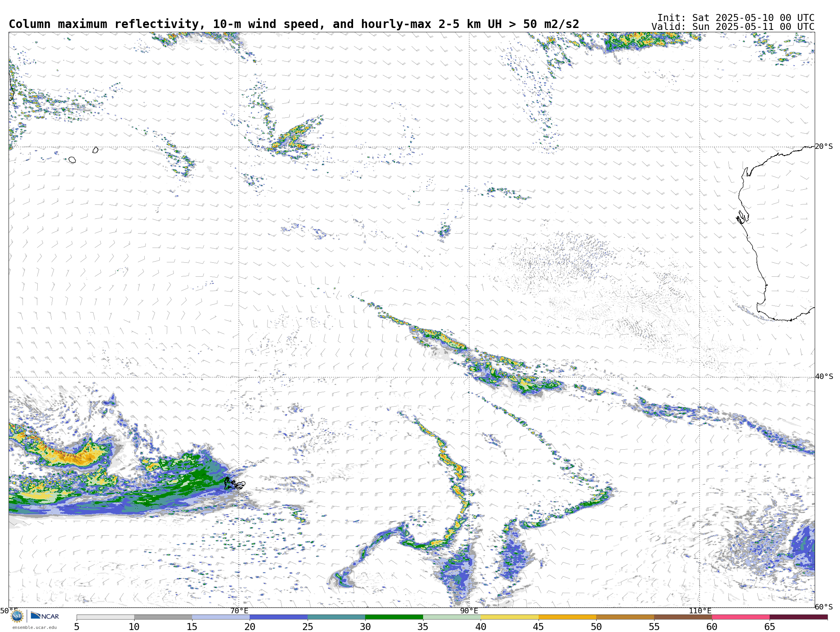
Task: Click the map title about column maximum reflectivity
Action: (x=294, y=24)
